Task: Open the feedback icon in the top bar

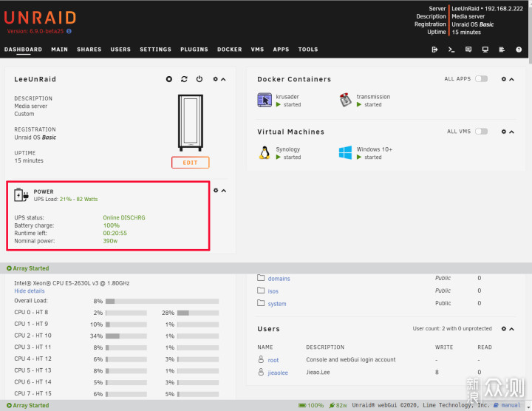Action: click(x=468, y=50)
